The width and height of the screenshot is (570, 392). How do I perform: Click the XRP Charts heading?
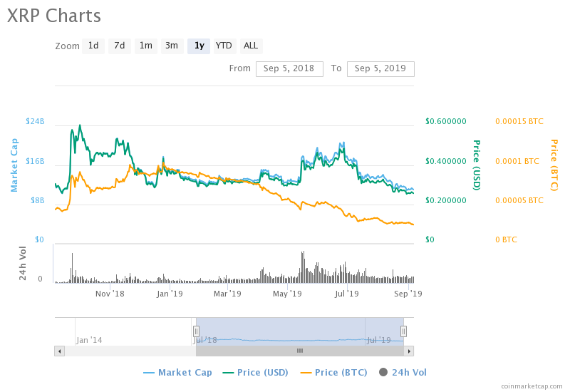click(54, 16)
